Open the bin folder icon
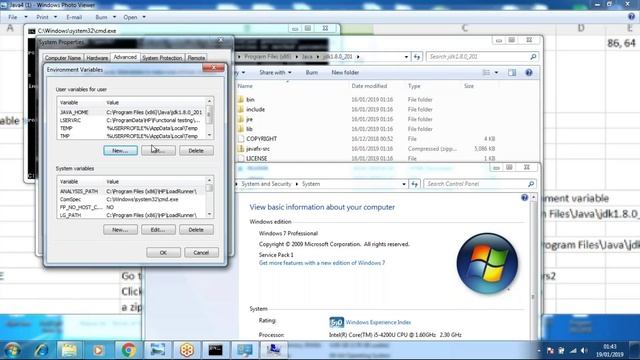640x360 pixels. tap(241, 100)
